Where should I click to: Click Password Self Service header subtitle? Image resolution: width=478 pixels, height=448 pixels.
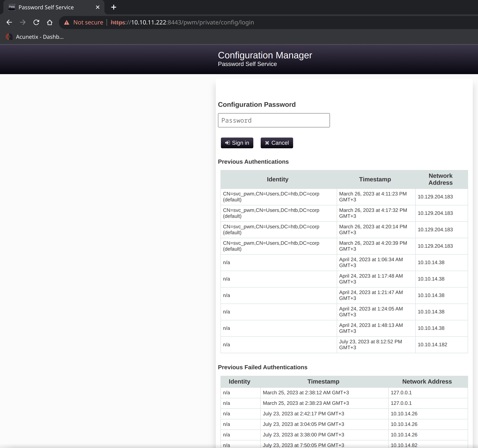point(247,64)
